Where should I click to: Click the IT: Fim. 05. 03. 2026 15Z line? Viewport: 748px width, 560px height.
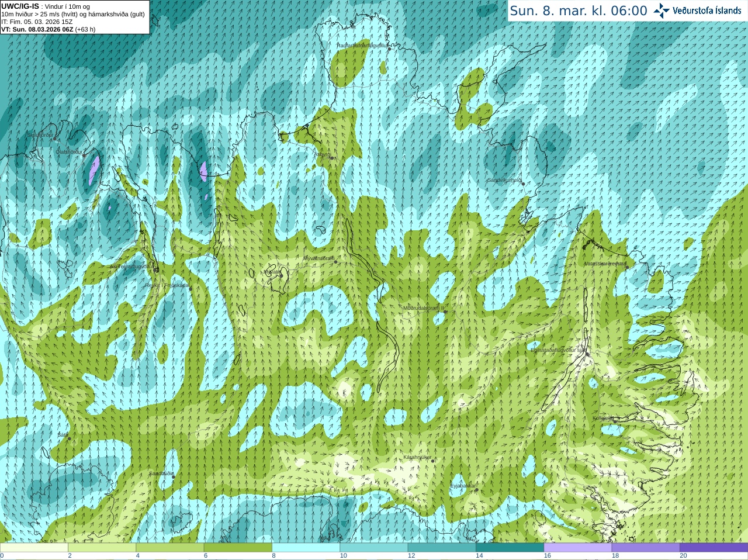pos(37,22)
